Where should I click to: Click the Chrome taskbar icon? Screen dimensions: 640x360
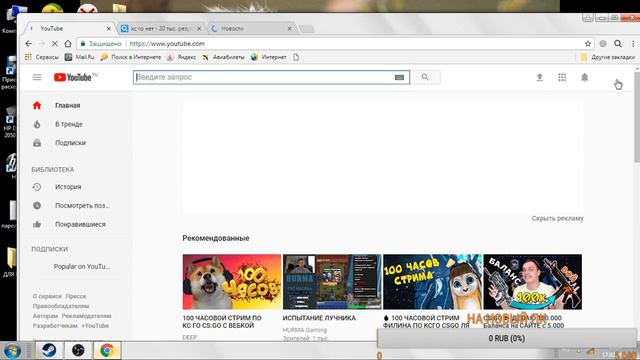107,350
